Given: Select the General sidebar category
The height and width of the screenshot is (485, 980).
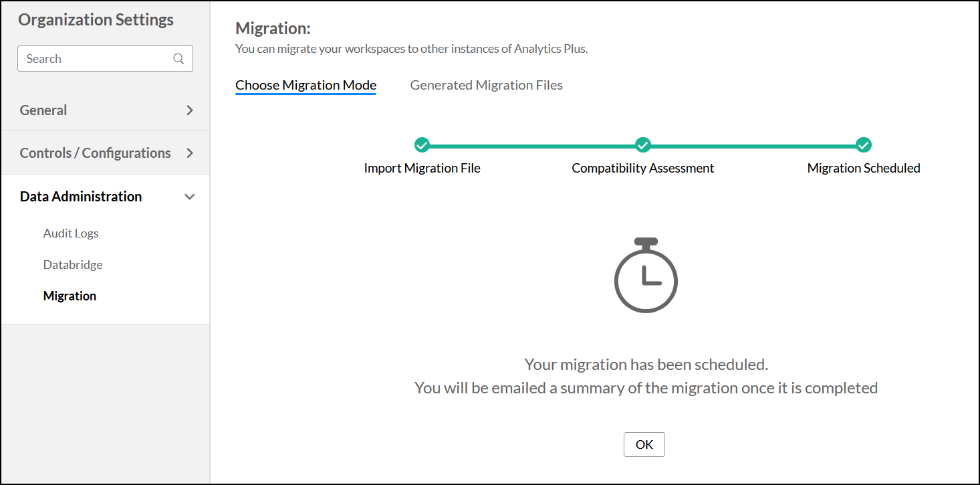Looking at the screenshot, I should point(43,110).
